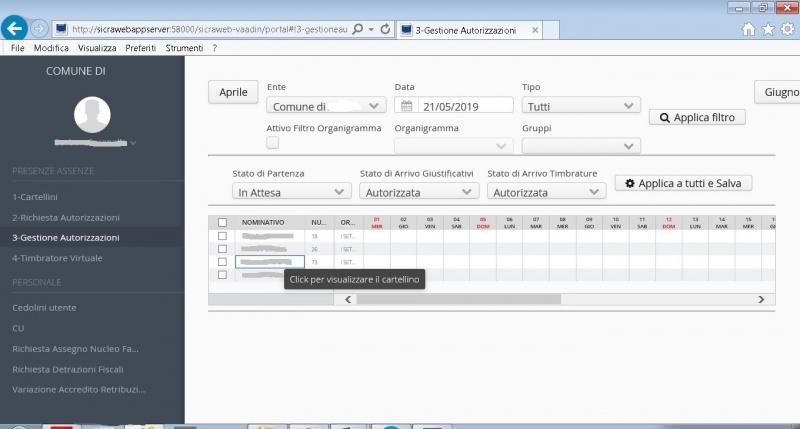Screen dimensions: 800x429
Task: Click the refresh icon in address bar
Action: click(385, 30)
